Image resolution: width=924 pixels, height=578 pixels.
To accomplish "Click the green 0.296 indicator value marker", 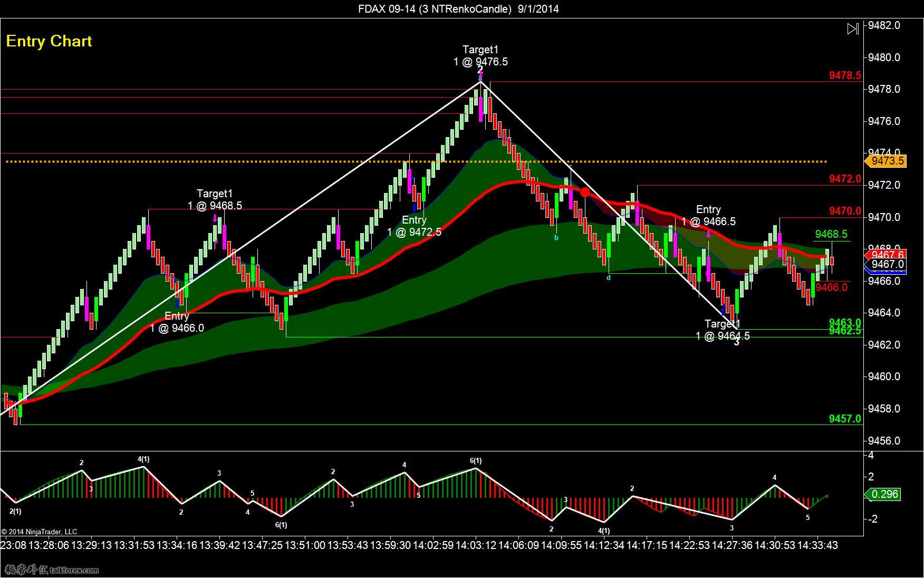I will [883, 494].
